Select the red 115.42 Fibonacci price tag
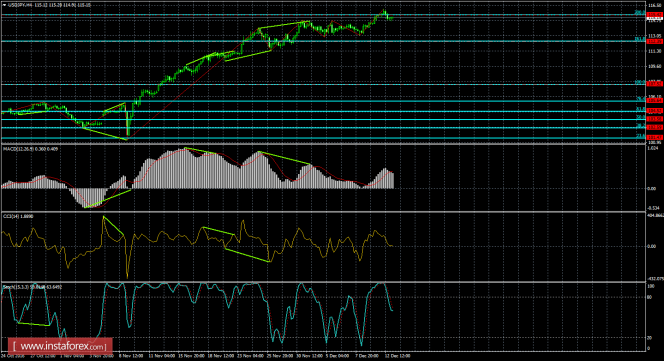664x361 pixels. click(655, 15)
